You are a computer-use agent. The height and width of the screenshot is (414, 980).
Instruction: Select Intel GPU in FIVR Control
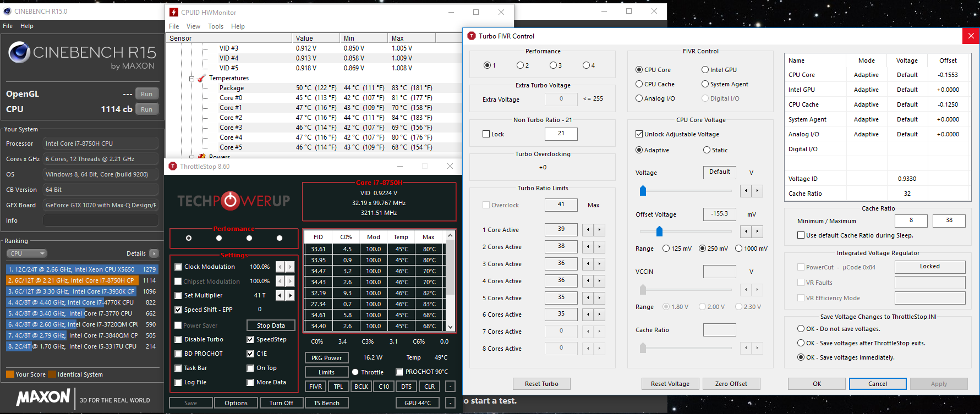[705, 70]
